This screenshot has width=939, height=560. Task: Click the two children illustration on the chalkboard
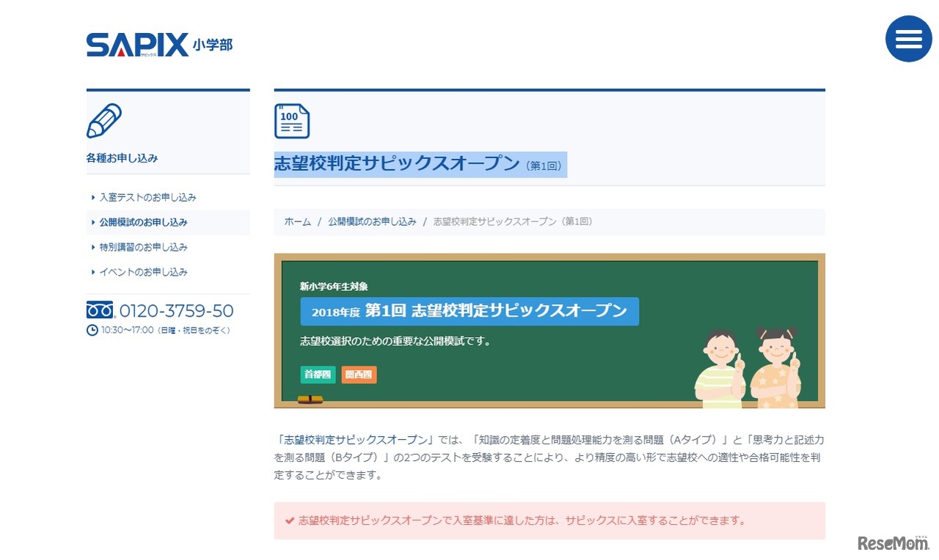click(x=747, y=367)
